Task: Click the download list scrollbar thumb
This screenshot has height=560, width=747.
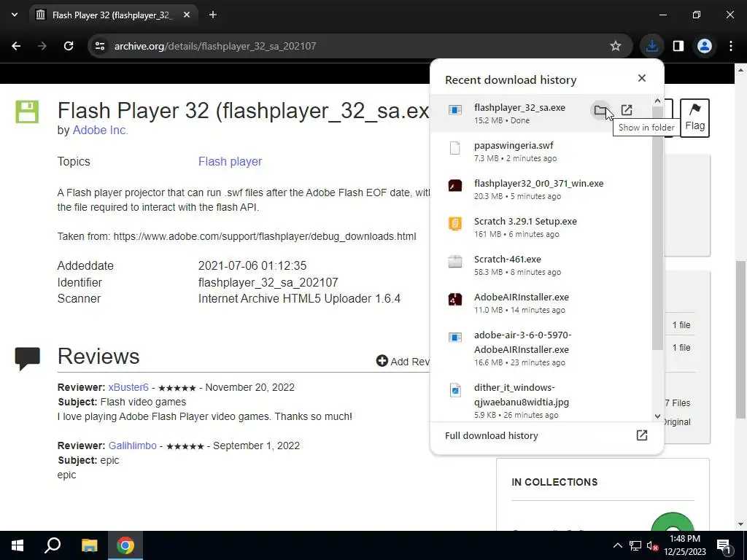Action: pos(657,228)
